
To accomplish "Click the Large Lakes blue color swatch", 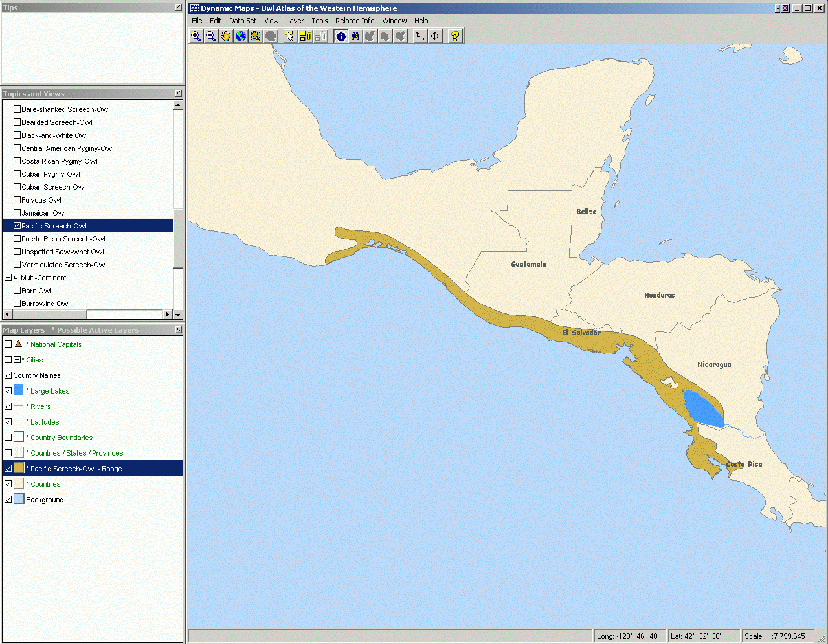I will (x=19, y=390).
